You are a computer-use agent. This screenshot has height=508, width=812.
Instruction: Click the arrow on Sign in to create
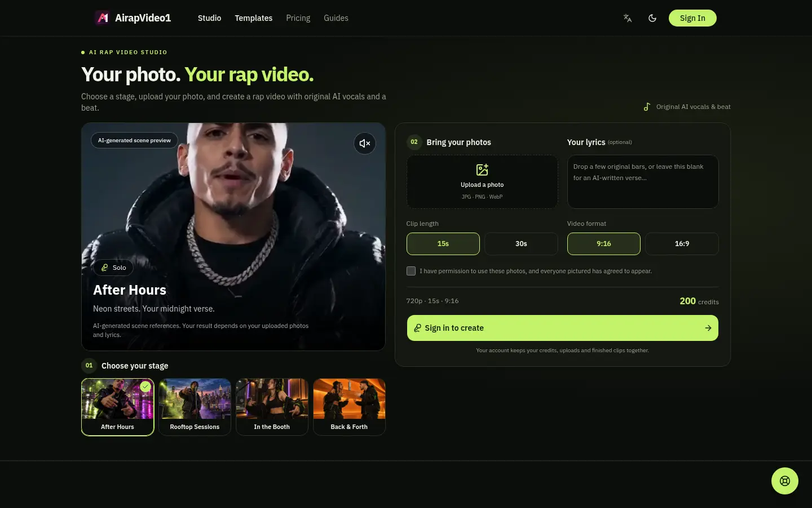[x=708, y=328]
